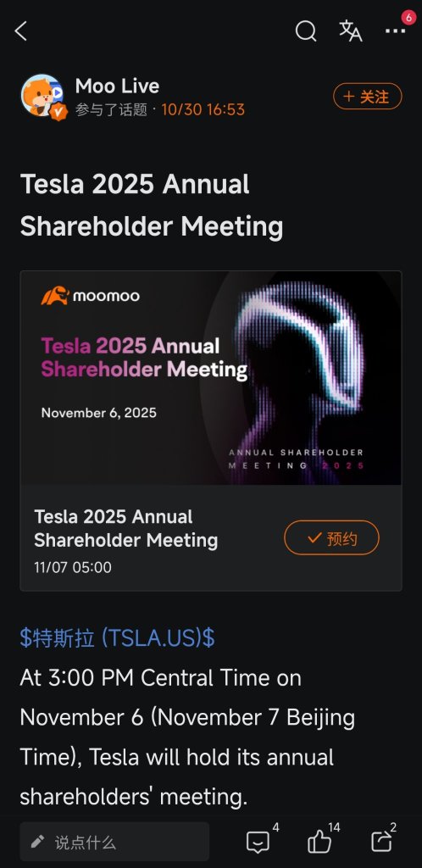Tap the 说点什么 comment input field

[114, 842]
